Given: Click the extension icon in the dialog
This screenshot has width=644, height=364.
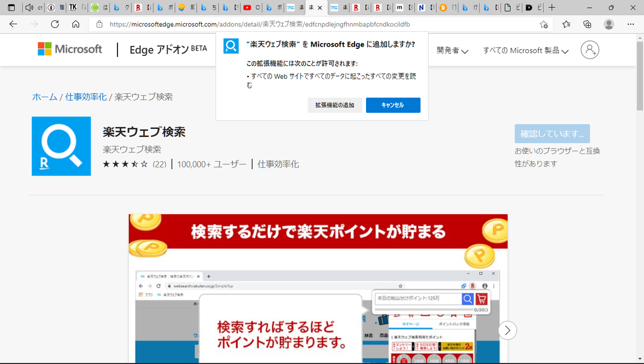Looking at the screenshot, I should click(x=231, y=46).
